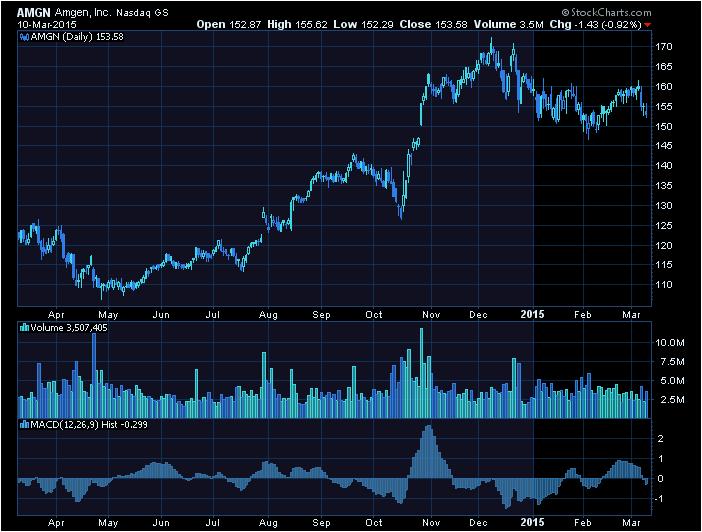Screen dimensions: 702x532
Task: Click the red down arrow after Chg
Action: [647, 25]
